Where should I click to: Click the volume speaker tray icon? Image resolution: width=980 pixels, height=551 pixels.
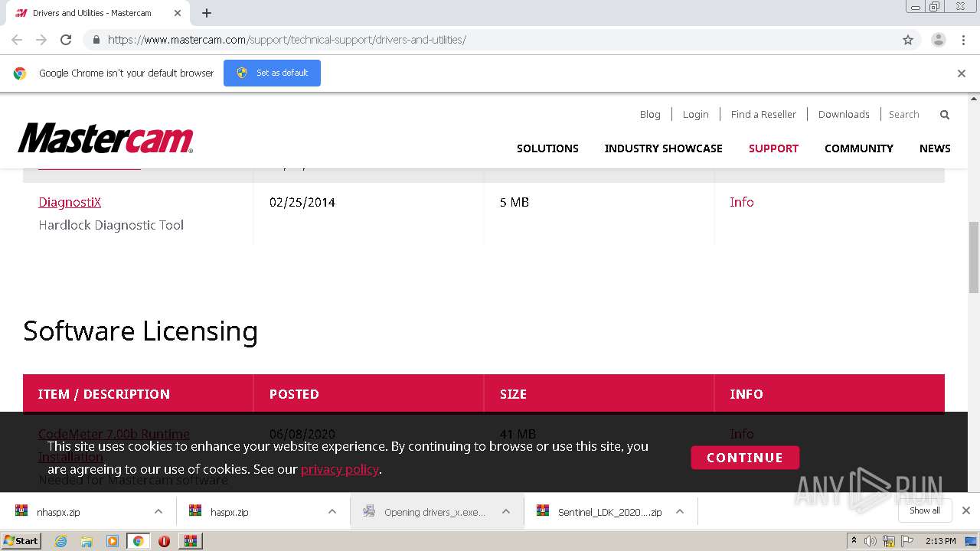[871, 541]
